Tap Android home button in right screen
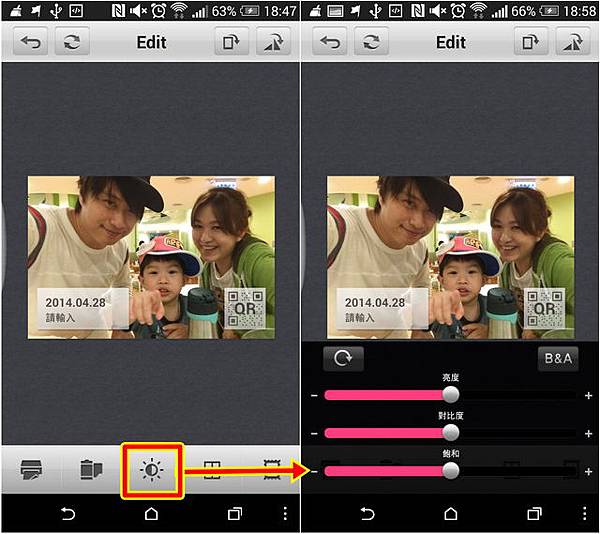 pos(451,514)
